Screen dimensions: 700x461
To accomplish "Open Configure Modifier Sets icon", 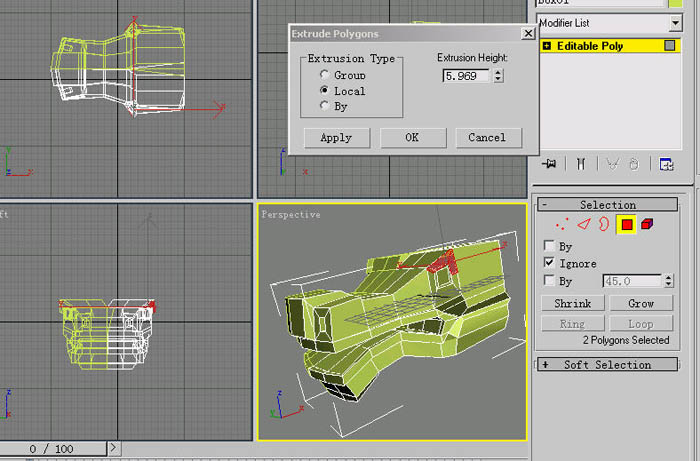I will click(x=667, y=164).
